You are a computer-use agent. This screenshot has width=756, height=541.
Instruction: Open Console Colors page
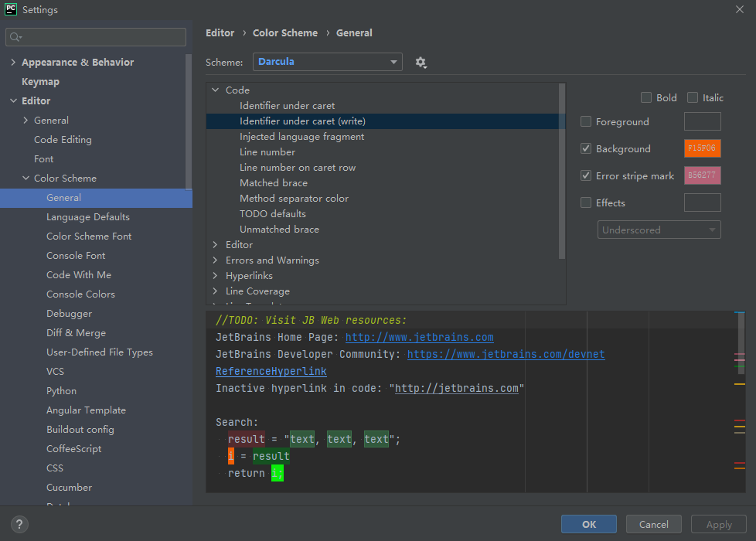[80, 294]
